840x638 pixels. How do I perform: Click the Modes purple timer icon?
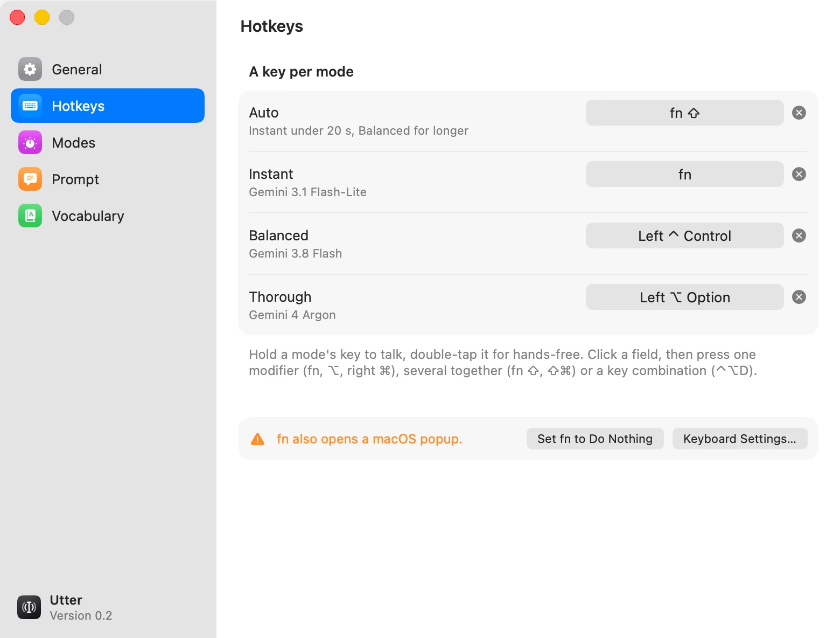[x=30, y=142]
